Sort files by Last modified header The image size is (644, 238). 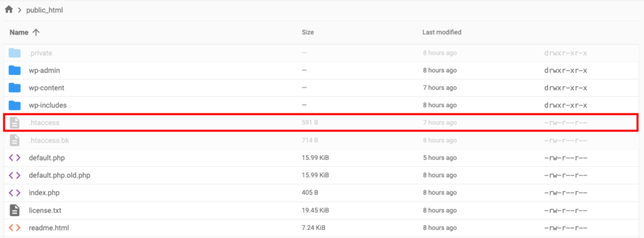[441, 32]
